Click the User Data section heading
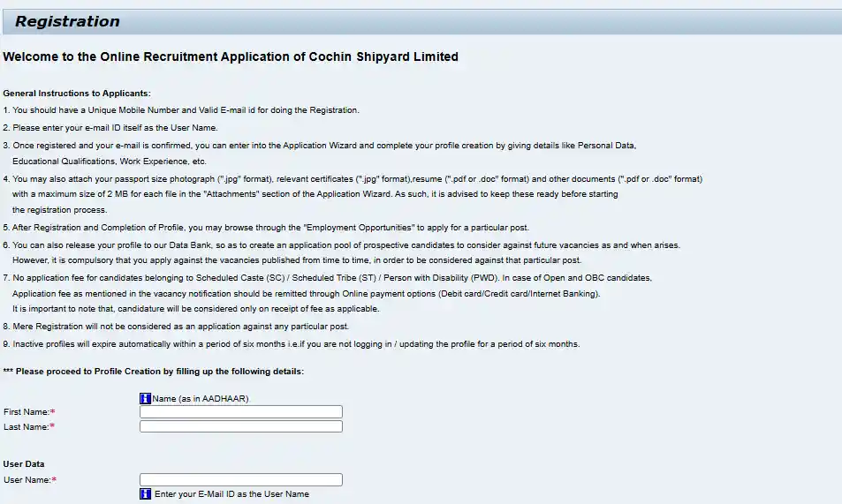 pos(24,464)
